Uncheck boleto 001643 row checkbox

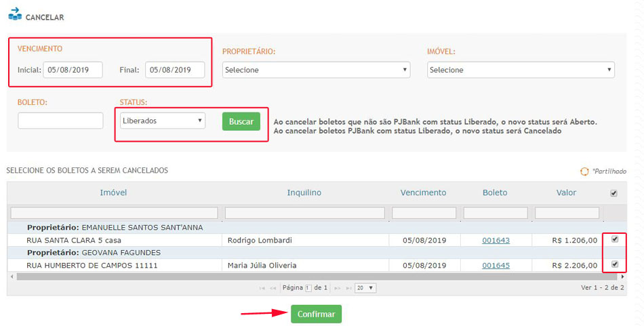point(615,239)
